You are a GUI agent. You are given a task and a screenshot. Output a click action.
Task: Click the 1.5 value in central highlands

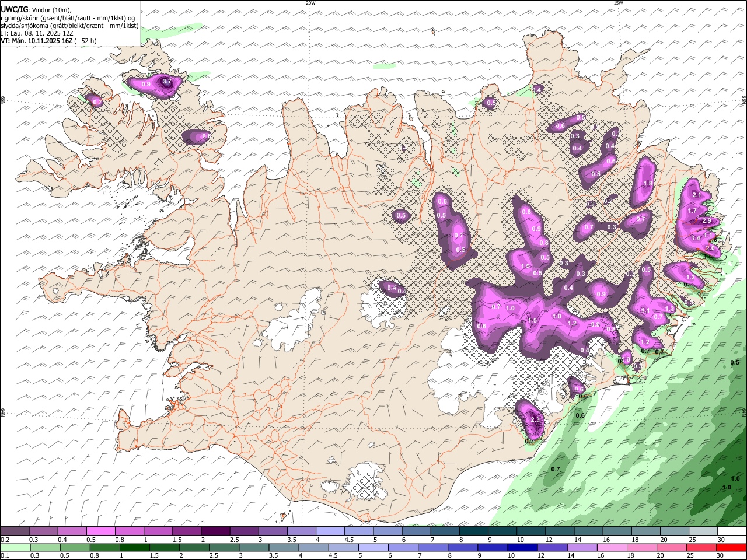(x=532, y=321)
